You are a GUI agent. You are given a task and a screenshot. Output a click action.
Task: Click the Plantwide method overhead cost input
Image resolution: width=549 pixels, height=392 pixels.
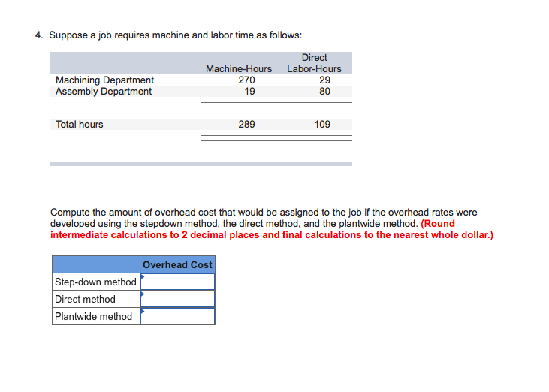(177, 316)
